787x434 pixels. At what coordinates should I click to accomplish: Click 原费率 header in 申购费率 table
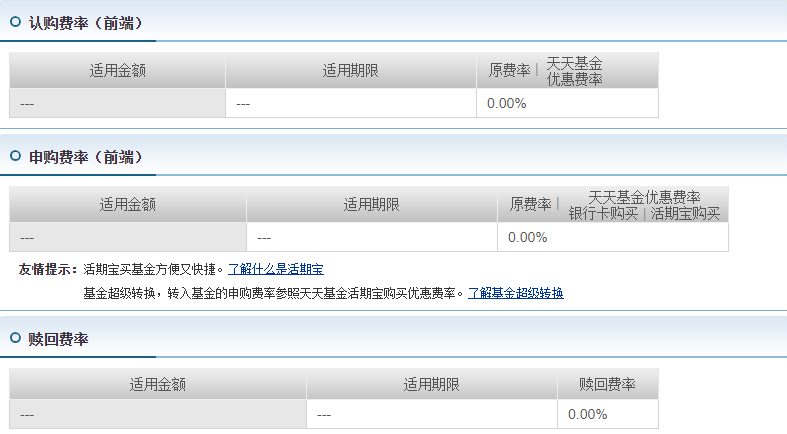[531, 204]
